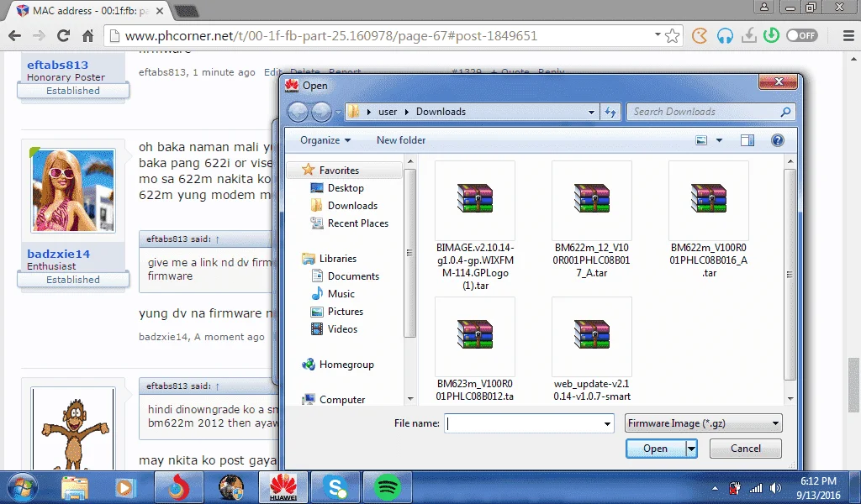The image size is (861, 504).
Task: Reload the phcorner page
Action: coord(63,35)
